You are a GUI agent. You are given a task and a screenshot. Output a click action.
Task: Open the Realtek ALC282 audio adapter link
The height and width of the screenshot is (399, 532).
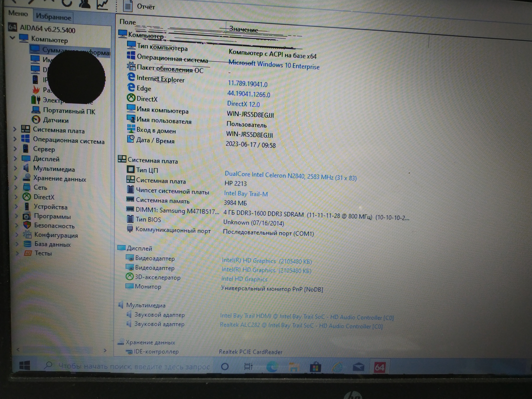301,326
